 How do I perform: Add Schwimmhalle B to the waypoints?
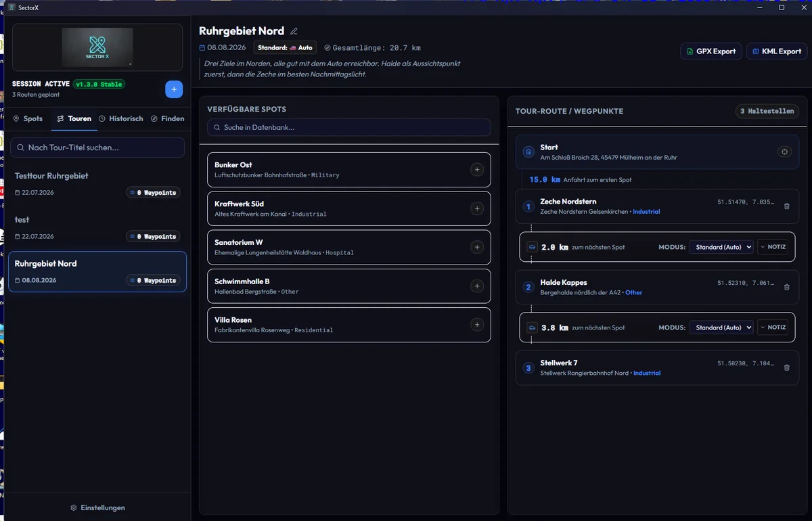pos(477,286)
